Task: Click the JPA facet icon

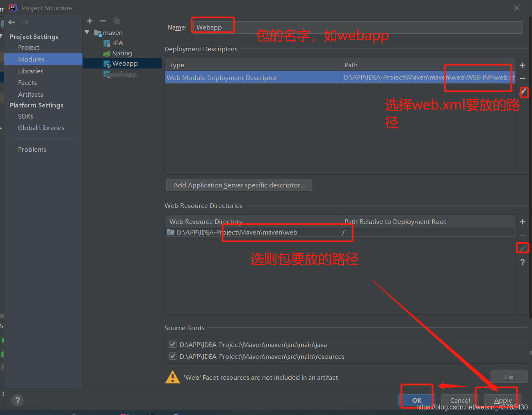Action: (107, 43)
